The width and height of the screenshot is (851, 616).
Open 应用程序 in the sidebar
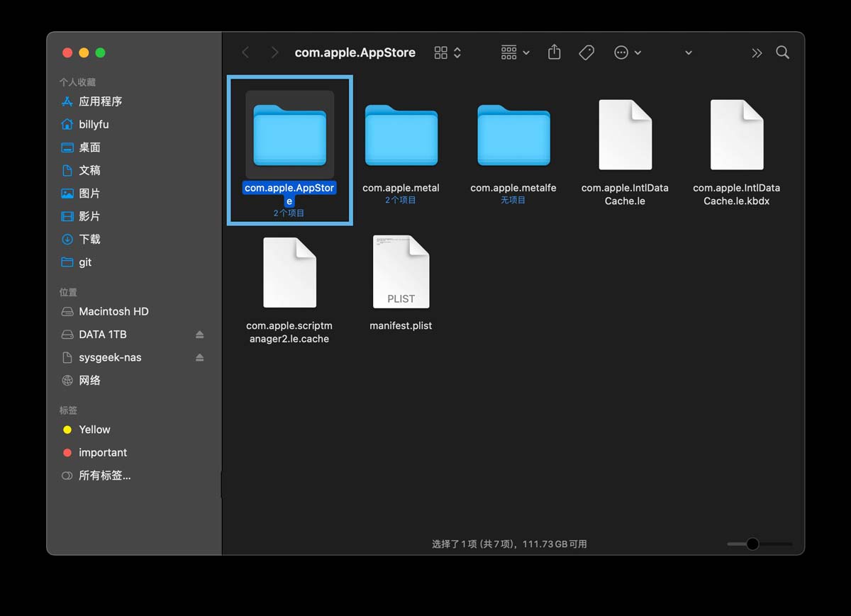100,101
